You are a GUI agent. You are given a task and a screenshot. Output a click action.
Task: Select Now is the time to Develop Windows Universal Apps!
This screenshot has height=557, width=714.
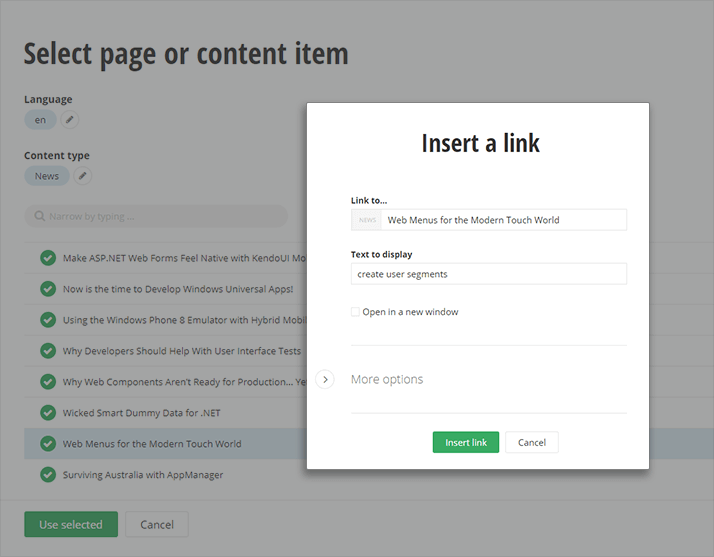click(165, 289)
